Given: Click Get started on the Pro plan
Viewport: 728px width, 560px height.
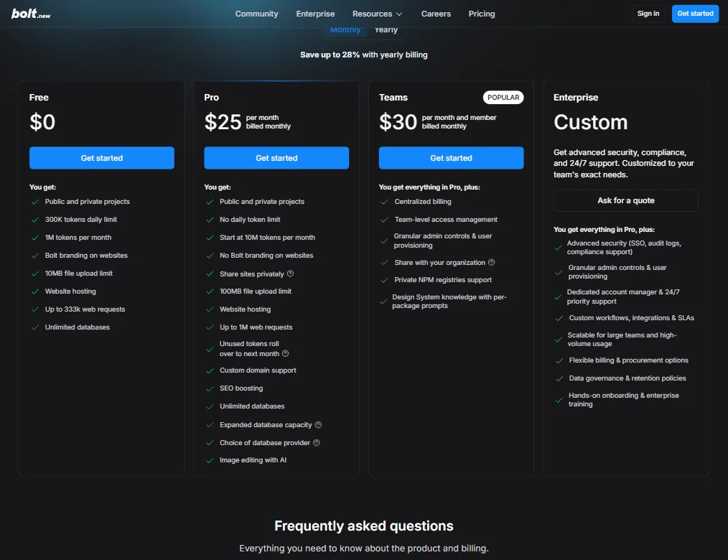Looking at the screenshot, I should click(x=276, y=158).
